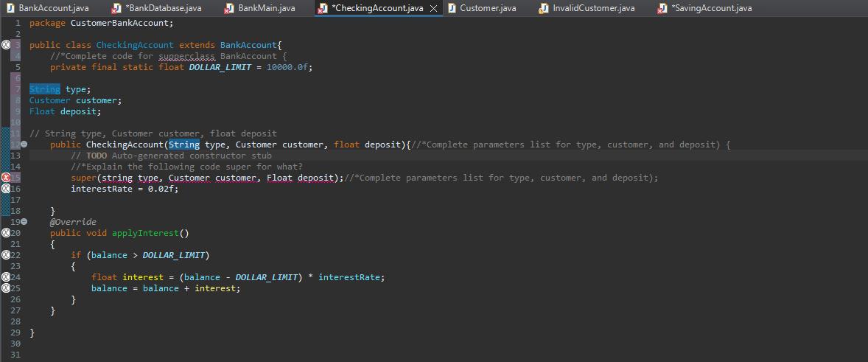Screen dimensions: 868x362
Task: Click the TODO auto-generated constructor comment
Action: [171, 156]
